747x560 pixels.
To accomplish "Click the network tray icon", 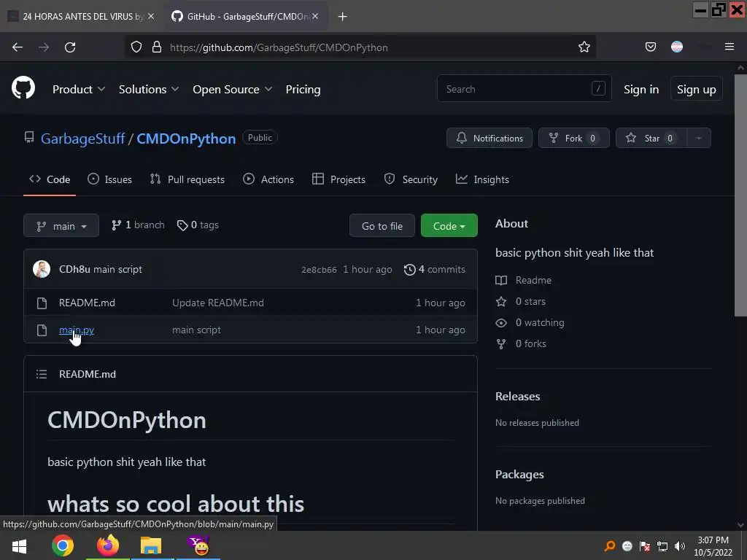I will click(662, 546).
